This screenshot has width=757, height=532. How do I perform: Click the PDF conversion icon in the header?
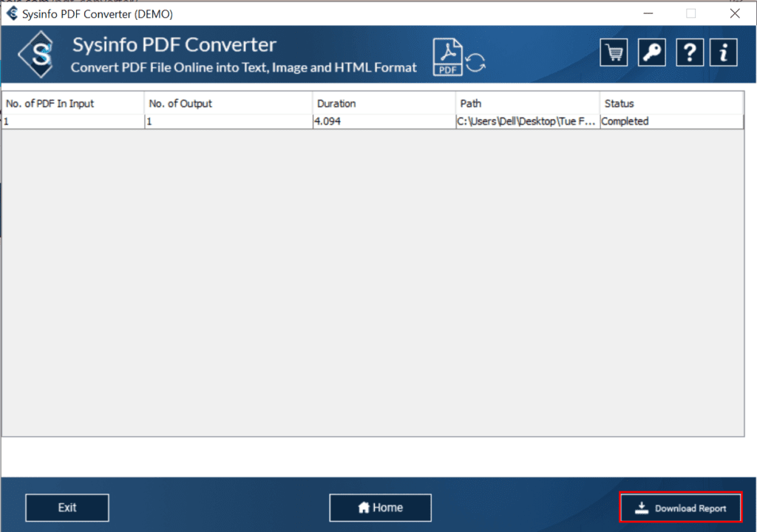coord(447,56)
